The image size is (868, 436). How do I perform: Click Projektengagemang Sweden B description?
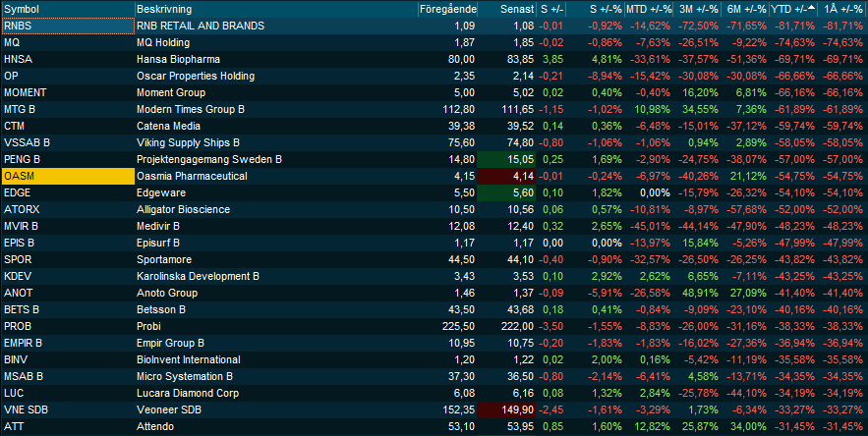209,159
